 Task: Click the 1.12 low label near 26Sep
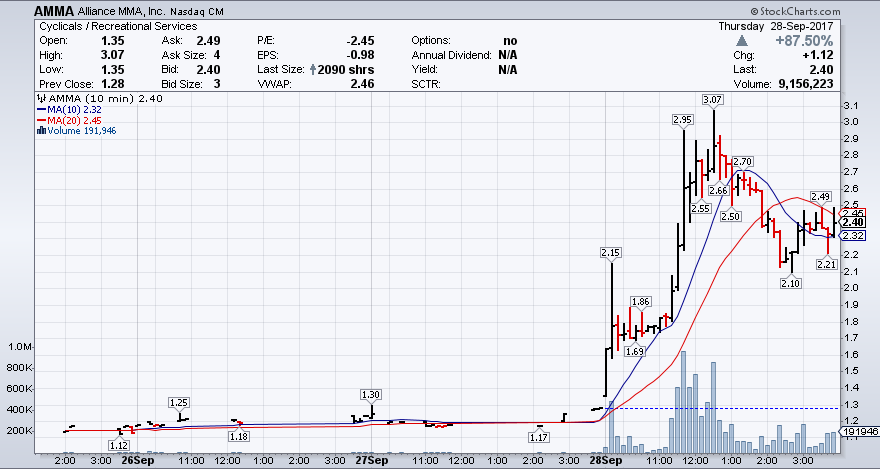point(119,444)
